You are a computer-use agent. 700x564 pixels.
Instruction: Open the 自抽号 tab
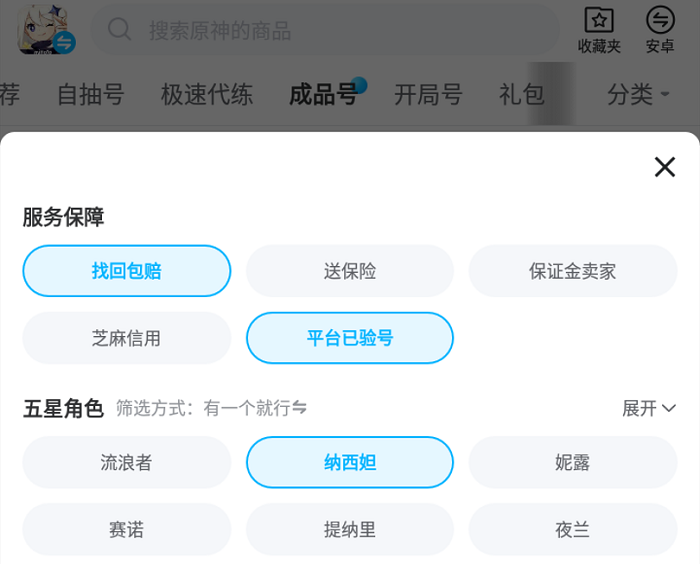[90, 95]
